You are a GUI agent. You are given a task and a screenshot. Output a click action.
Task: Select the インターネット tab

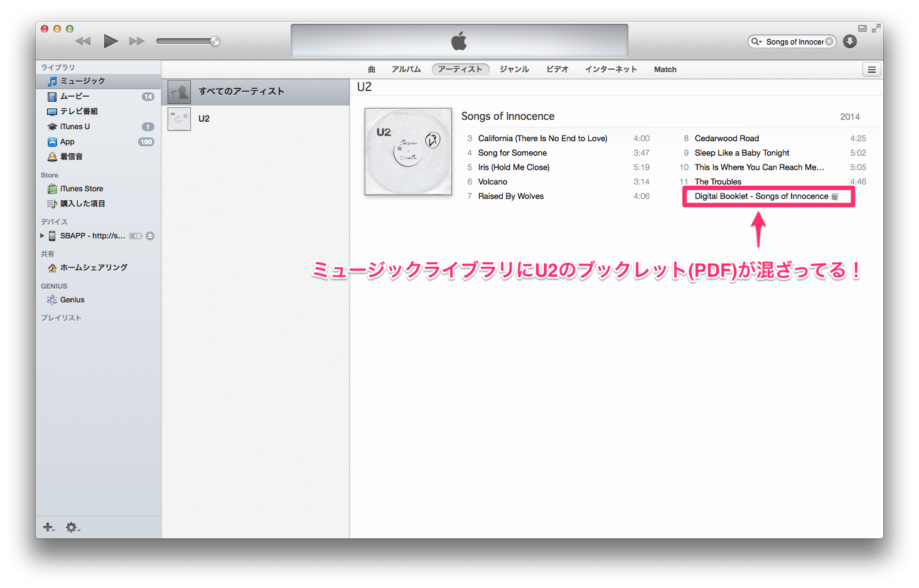tap(611, 70)
